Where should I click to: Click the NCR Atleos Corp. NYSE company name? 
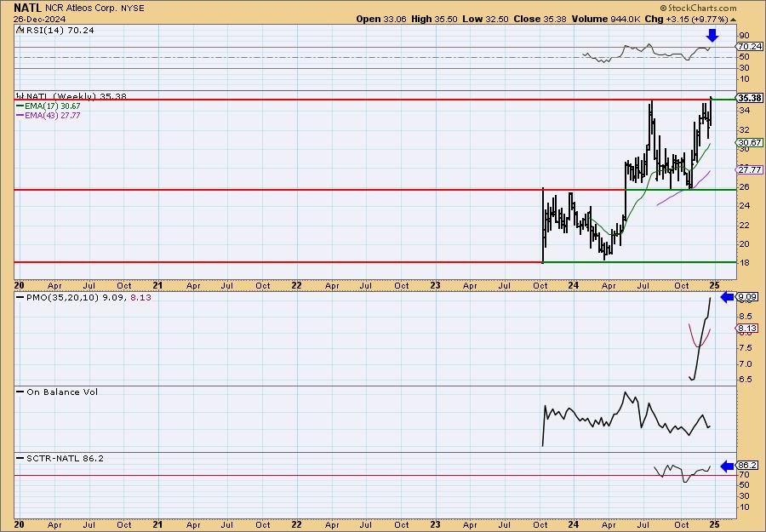click(94, 9)
